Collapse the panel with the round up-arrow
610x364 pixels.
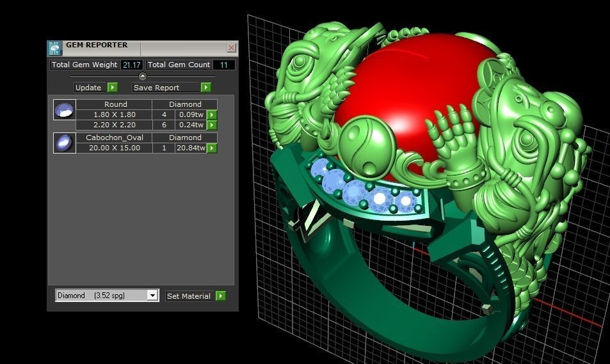click(142, 76)
